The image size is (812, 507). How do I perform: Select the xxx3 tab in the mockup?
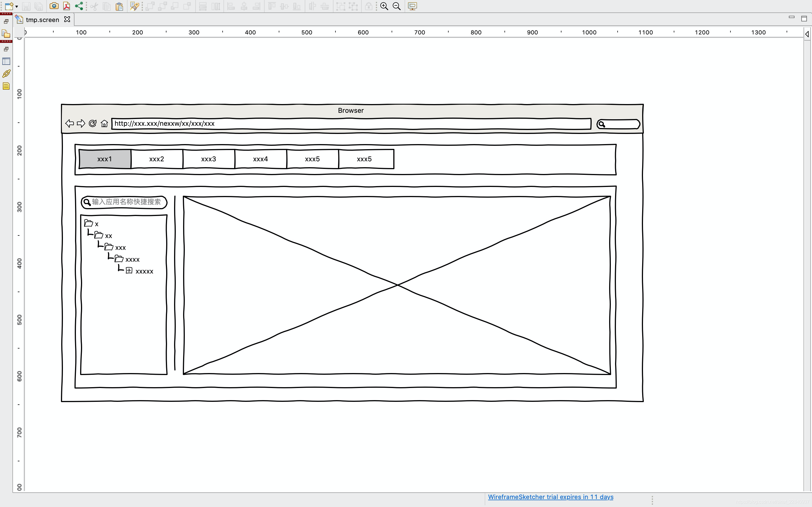point(208,159)
